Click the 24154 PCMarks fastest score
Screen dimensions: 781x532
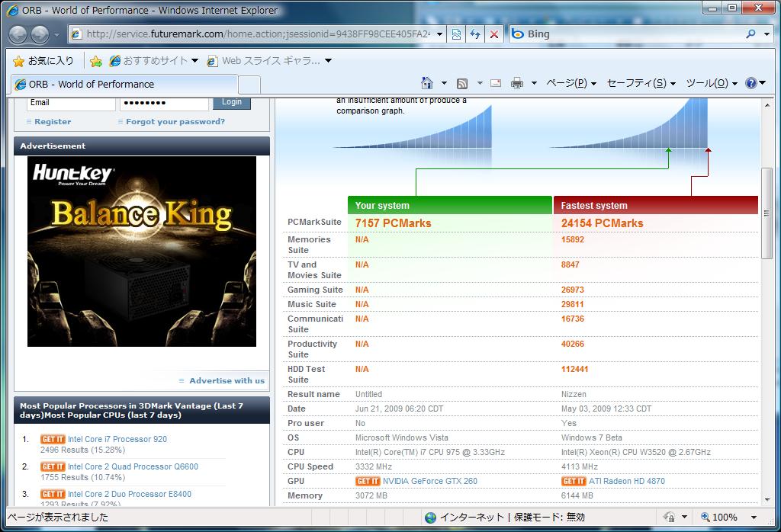603,223
